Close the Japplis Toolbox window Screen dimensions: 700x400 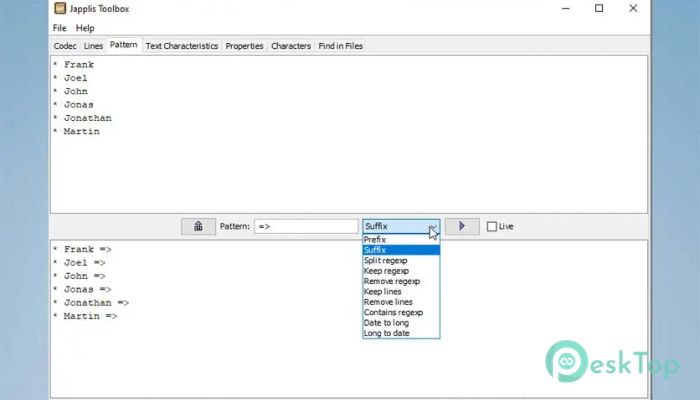click(x=633, y=8)
